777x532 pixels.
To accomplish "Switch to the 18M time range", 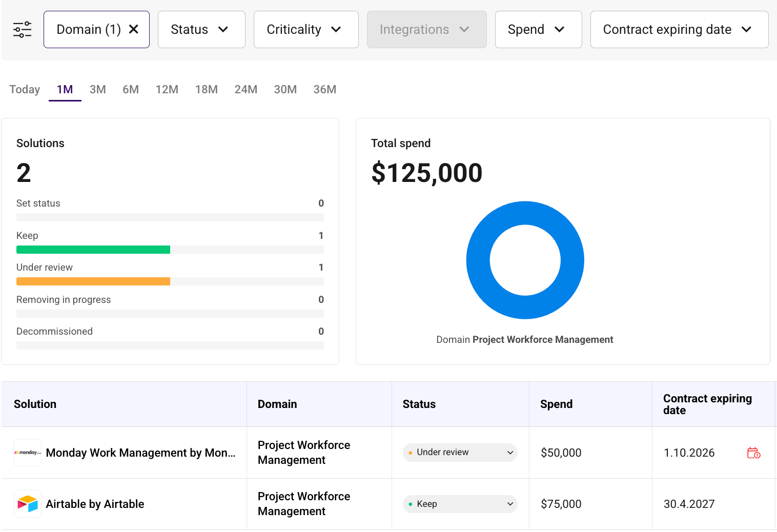I will (x=207, y=89).
